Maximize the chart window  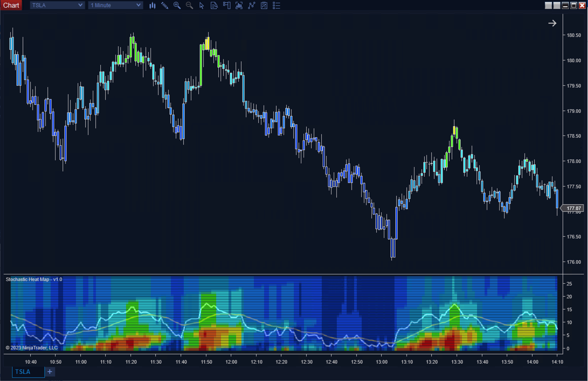tap(573, 5)
